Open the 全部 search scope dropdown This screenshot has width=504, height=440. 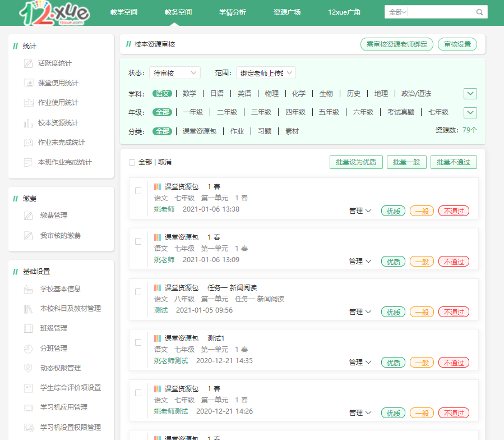point(397,12)
